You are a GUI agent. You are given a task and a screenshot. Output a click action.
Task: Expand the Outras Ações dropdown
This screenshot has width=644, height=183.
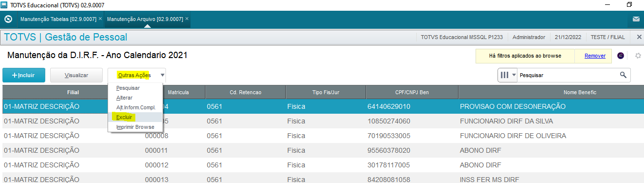(137, 75)
